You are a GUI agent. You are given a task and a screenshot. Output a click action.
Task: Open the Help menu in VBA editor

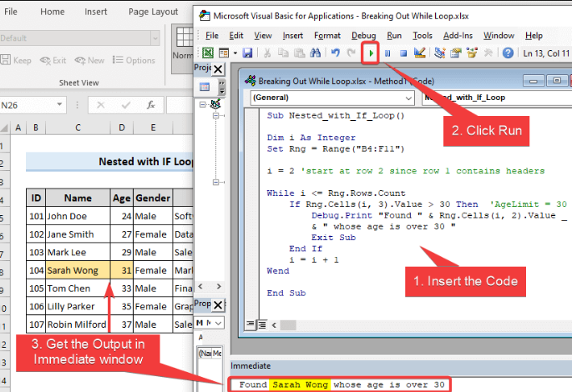coord(534,36)
